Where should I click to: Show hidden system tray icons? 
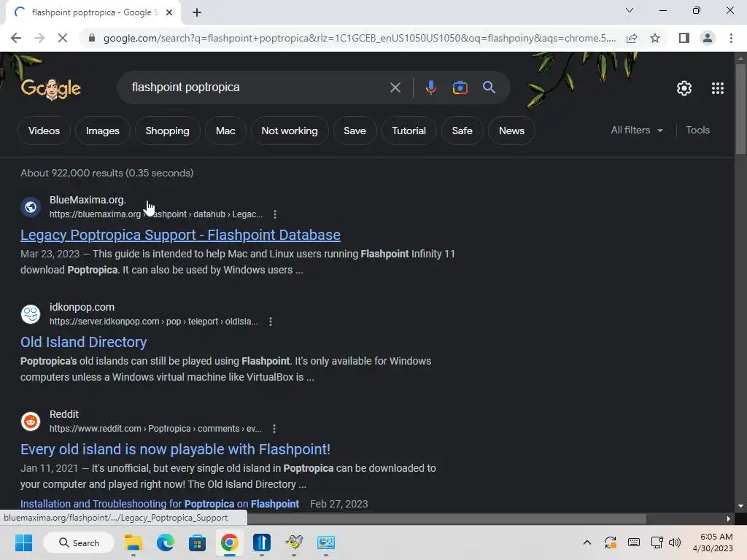(x=587, y=542)
